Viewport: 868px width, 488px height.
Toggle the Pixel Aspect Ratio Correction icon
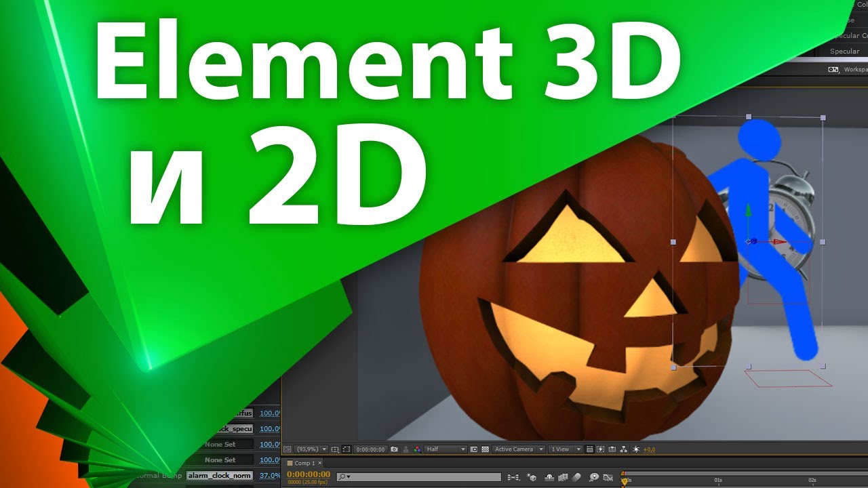tap(590, 449)
